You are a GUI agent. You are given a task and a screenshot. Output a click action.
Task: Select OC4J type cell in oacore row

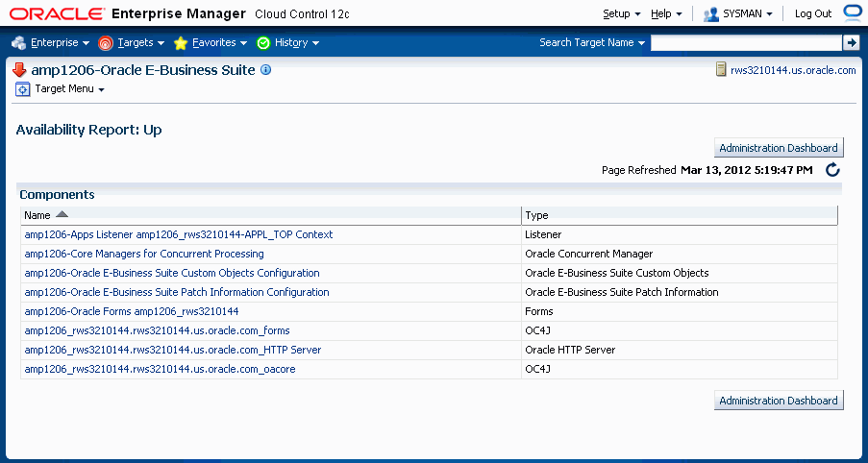680,369
